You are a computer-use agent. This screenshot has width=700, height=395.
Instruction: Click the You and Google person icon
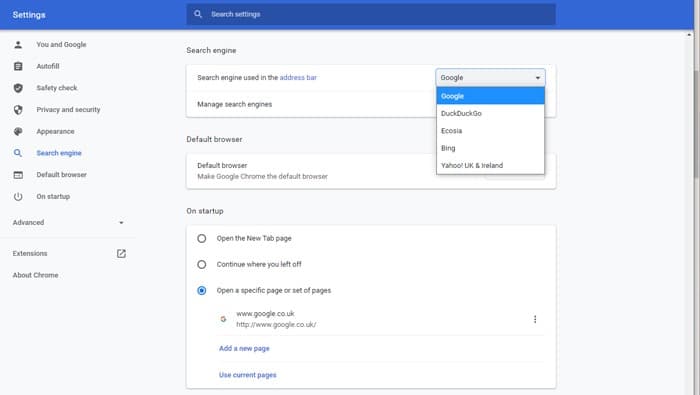point(18,45)
